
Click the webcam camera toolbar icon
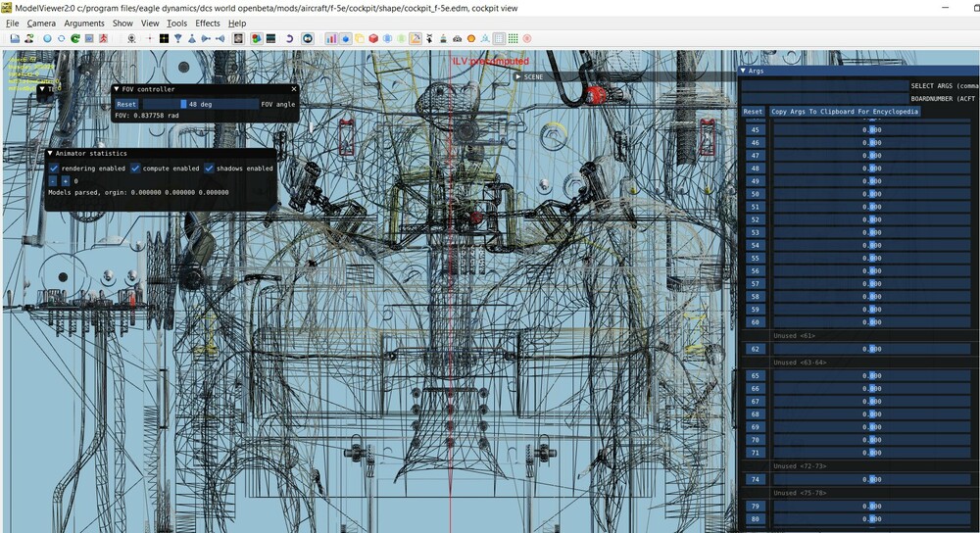(131, 38)
